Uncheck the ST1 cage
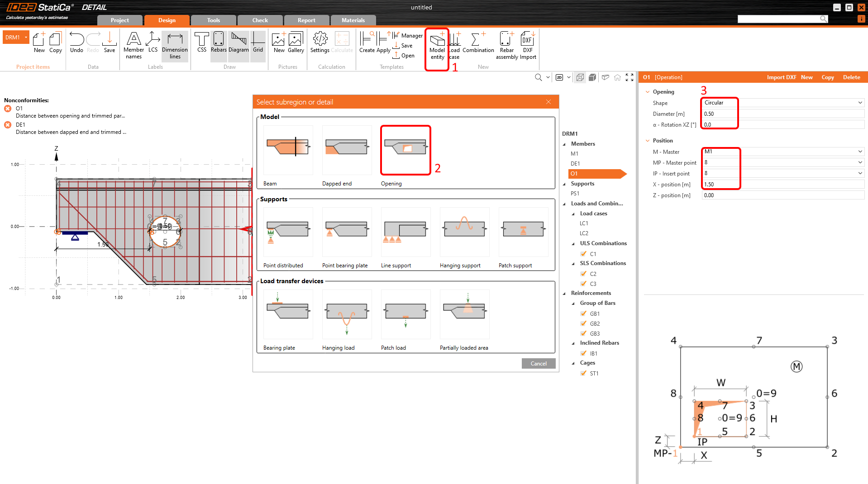The width and height of the screenshot is (868, 484). pyautogui.click(x=583, y=373)
